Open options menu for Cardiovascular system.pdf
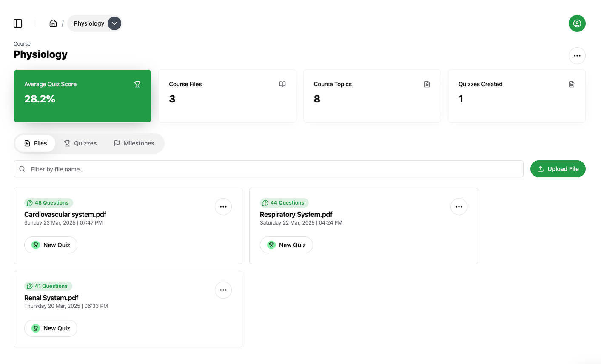Viewport: 601px width, 364px height. click(223, 207)
